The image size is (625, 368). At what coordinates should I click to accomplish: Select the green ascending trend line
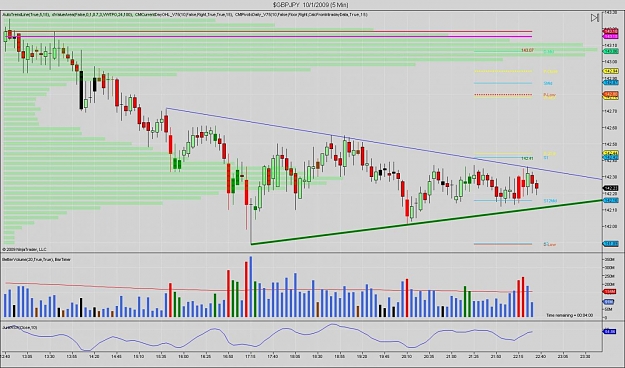click(426, 222)
